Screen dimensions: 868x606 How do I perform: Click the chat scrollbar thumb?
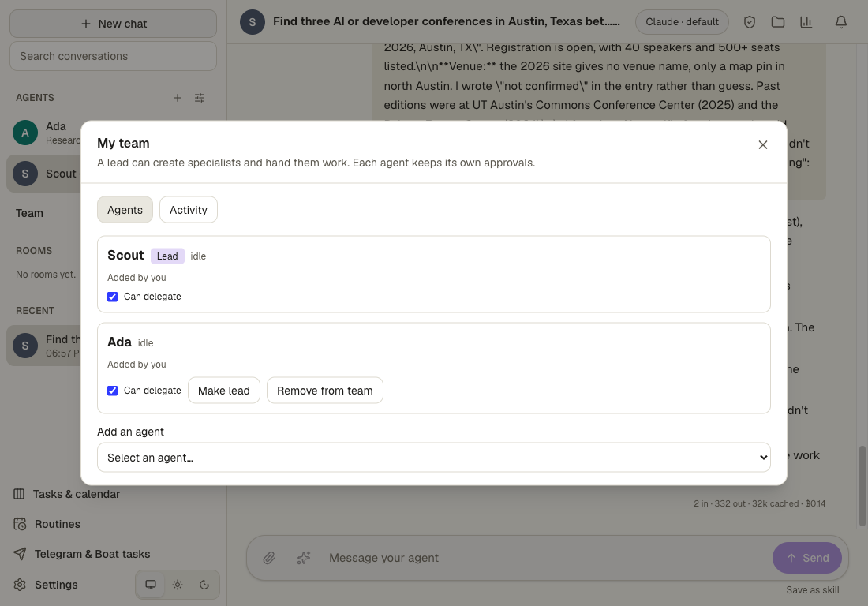(x=862, y=486)
